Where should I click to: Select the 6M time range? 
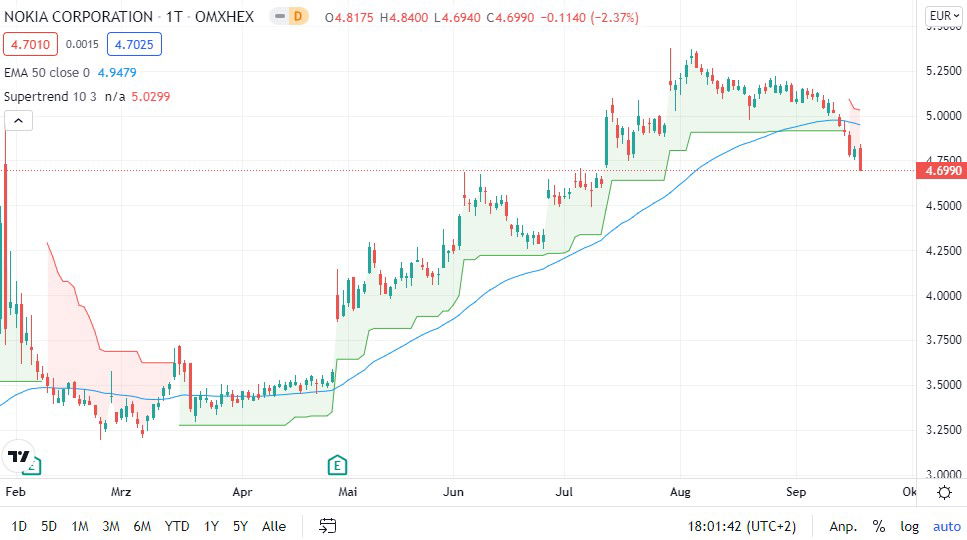[142, 526]
